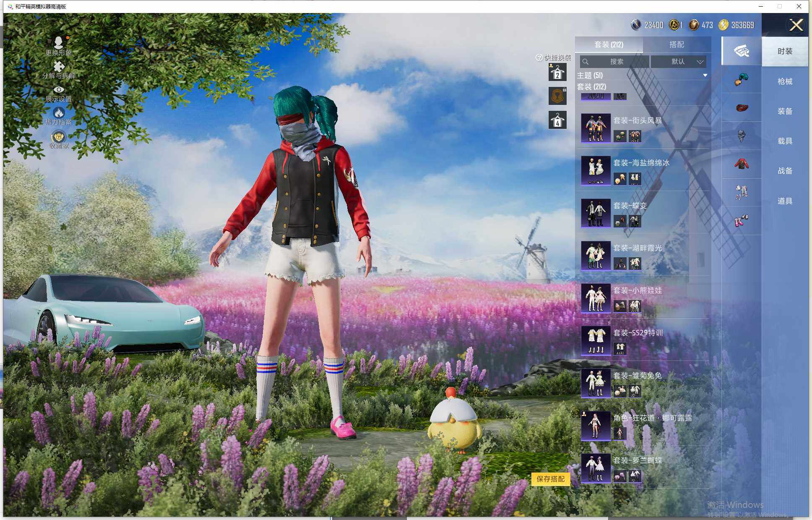Collapse the 套装 (212) section header

pos(591,86)
